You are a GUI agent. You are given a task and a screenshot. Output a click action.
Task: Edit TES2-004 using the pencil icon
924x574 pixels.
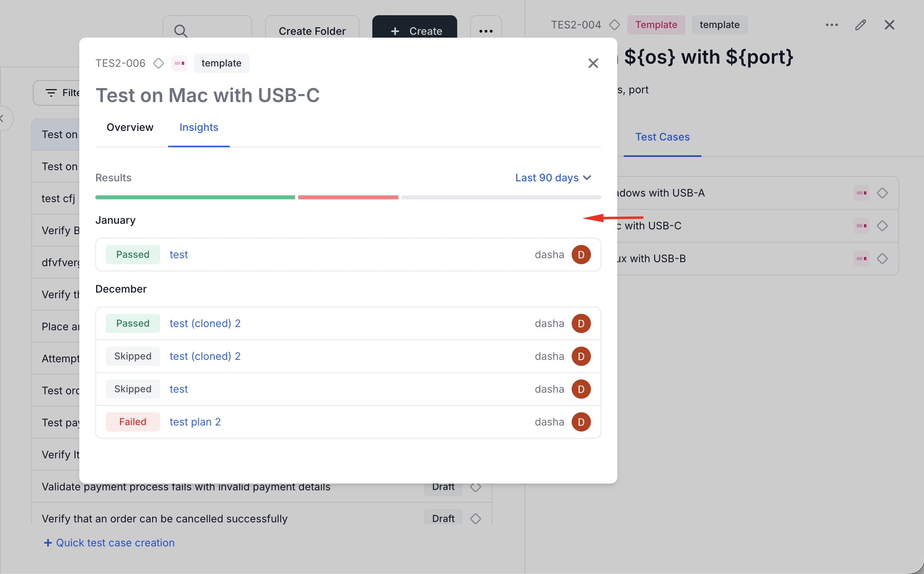click(x=861, y=25)
